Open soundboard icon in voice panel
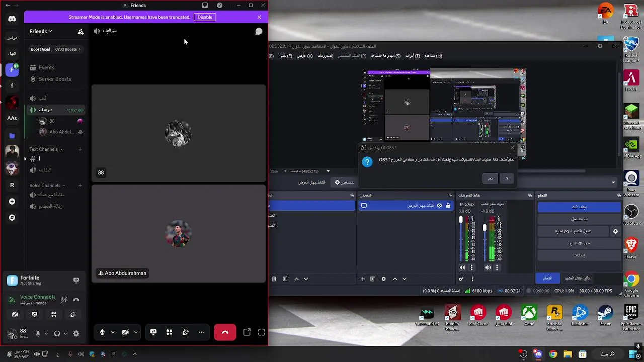This screenshot has height=362, width=644. coord(73,315)
